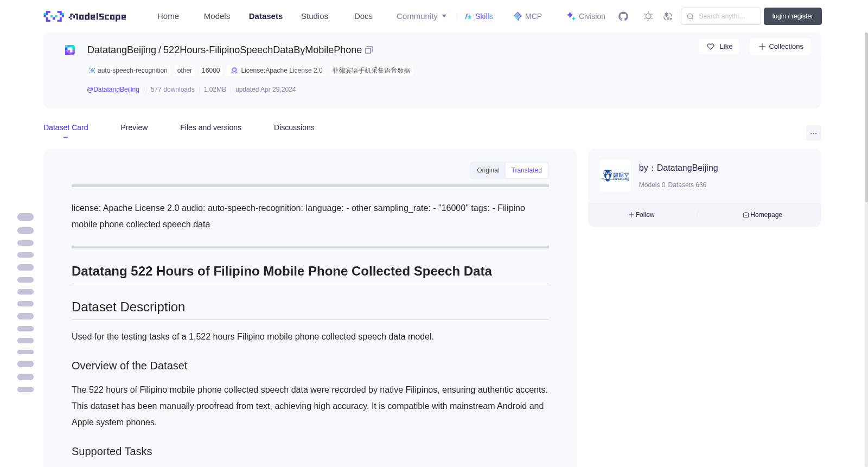The width and height of the screenshot is (868, 467).
Task: Open the Skills page
Action: coord(479,16)
